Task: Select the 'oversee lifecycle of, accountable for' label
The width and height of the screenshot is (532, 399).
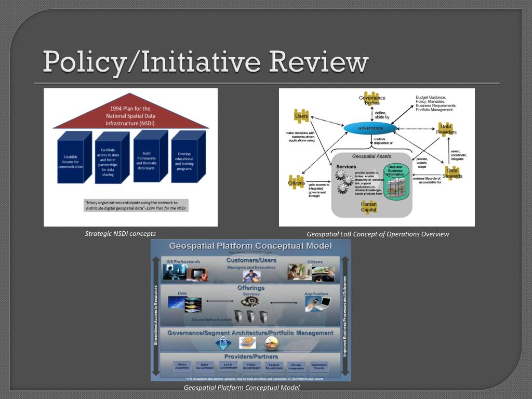Action: pos(427,180)
